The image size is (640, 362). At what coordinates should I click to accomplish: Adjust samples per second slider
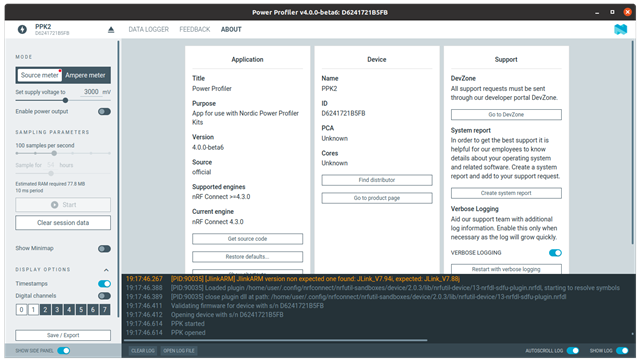tap(54, 153)
